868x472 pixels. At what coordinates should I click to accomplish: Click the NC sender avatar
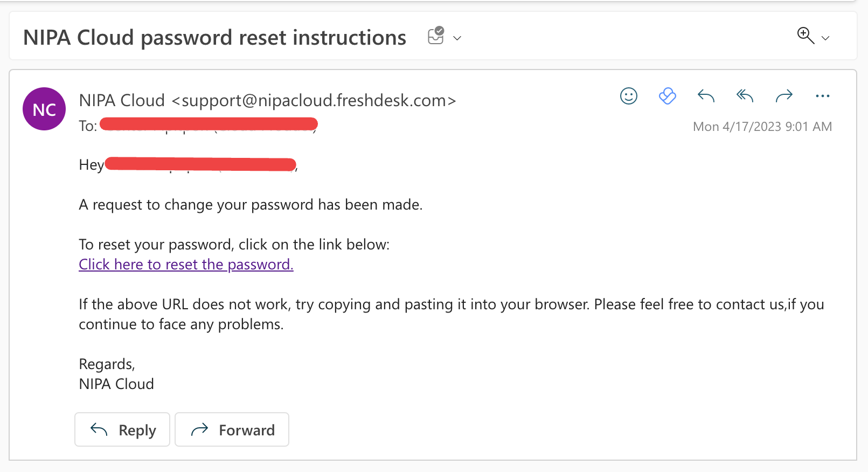pyautogui.click(x=44, y=109)
